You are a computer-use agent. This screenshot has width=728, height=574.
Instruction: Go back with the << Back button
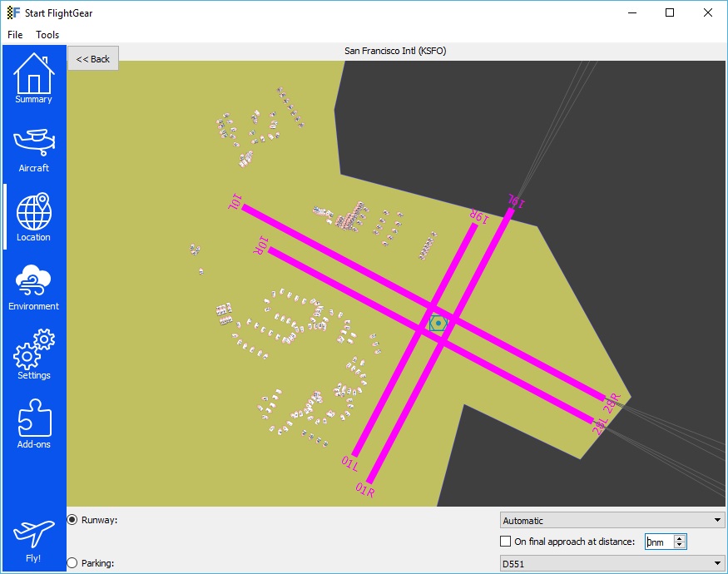coord(93,58)
